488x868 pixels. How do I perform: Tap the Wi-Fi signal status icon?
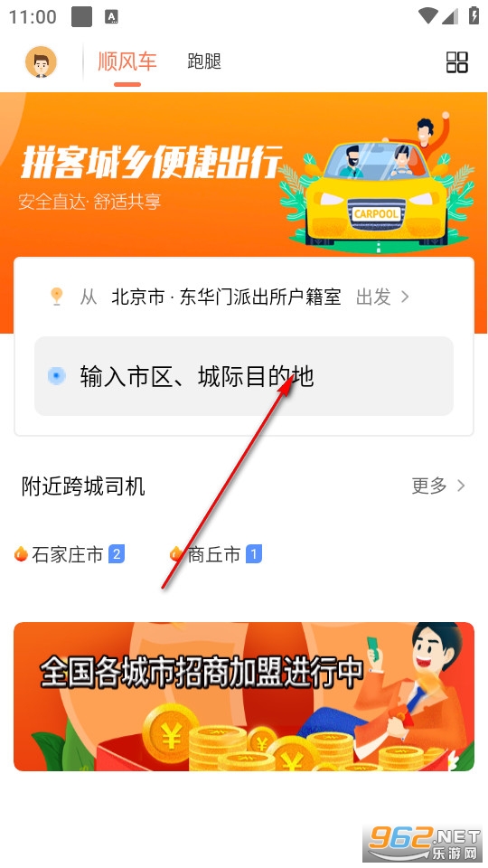pos(427,16)
